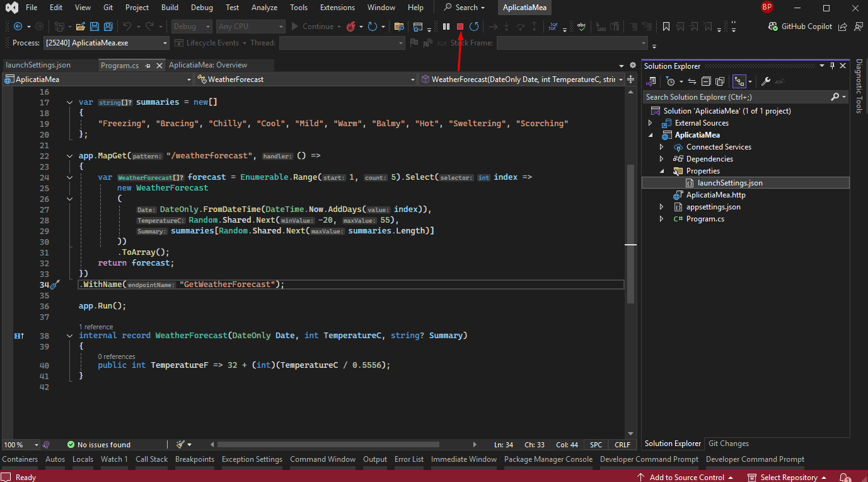The image size is (868, 482).
Task: Open the Send Feedback icon
Action: pyautogui.click(x=859, y=26)
